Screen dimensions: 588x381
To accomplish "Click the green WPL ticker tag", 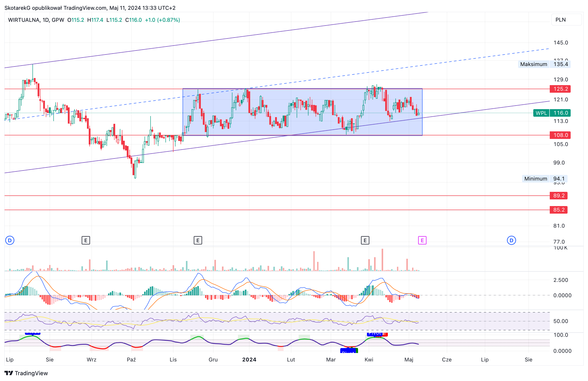I will 541,113.
